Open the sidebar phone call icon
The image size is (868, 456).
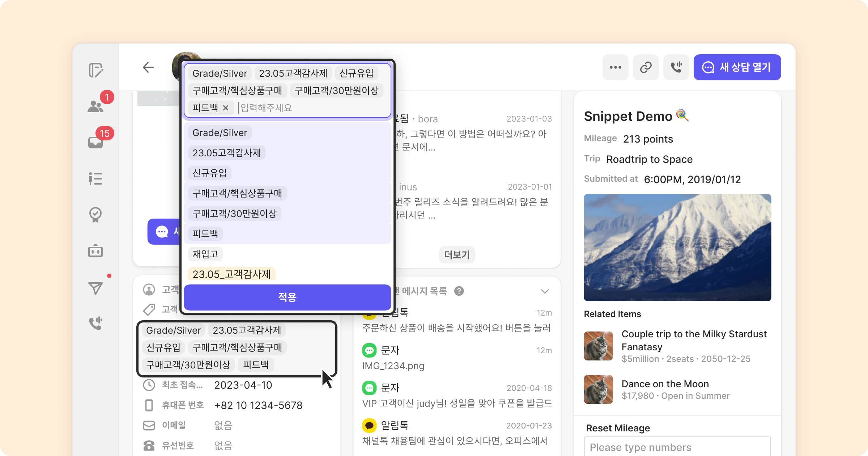tap(95, 323)
